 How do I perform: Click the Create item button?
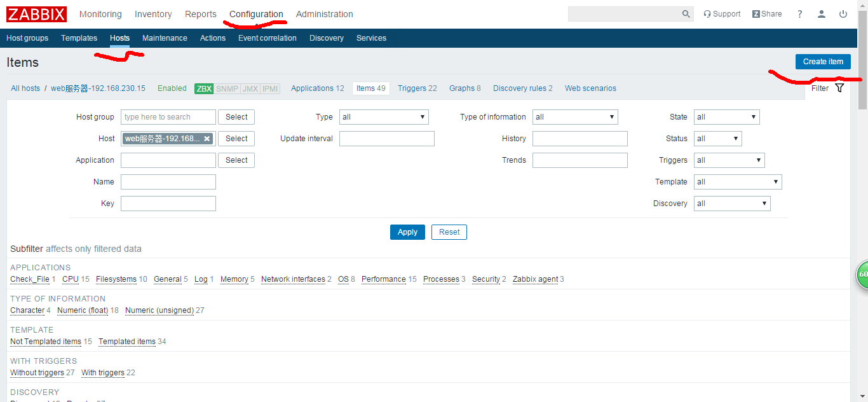click(x=823, y=62)
